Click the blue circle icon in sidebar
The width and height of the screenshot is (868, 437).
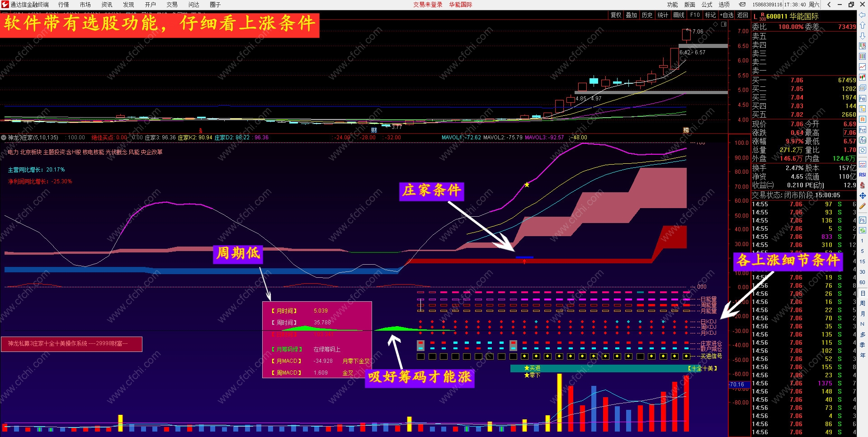[x=863, y=150]
